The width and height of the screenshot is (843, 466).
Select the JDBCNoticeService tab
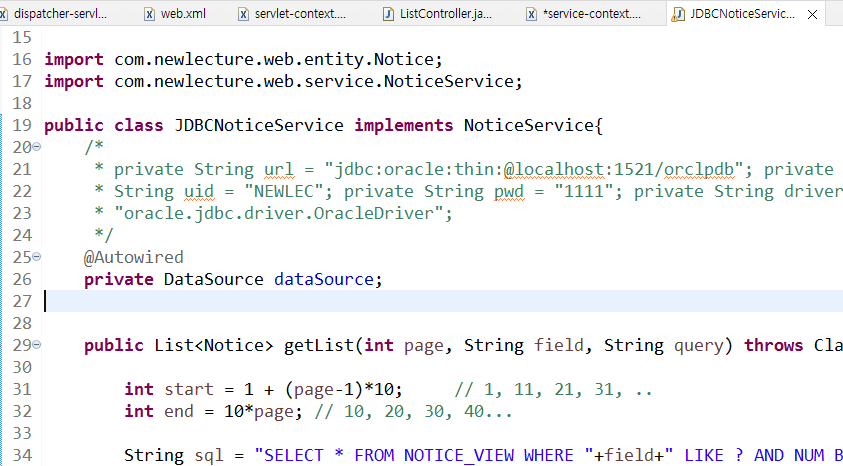[x=742, y=14]
